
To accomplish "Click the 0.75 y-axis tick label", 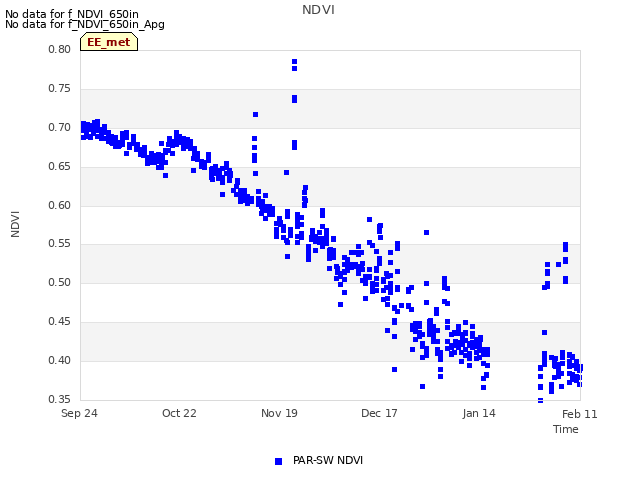I will 60,89.
